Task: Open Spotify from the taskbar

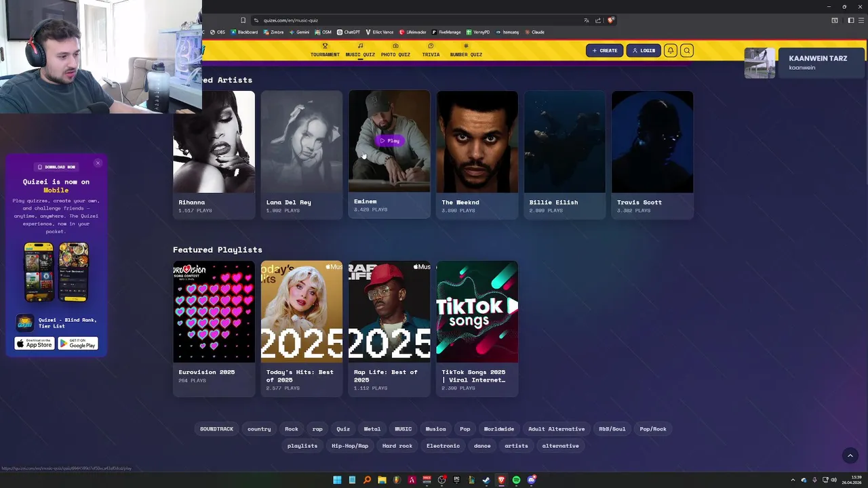Action: [x=517, y=480]
